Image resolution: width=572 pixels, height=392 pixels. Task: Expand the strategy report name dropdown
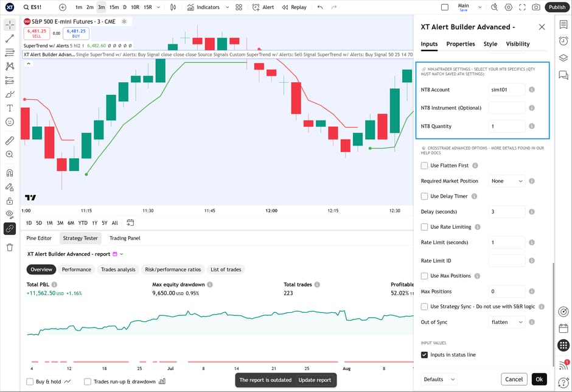click(x=122, y=254)
